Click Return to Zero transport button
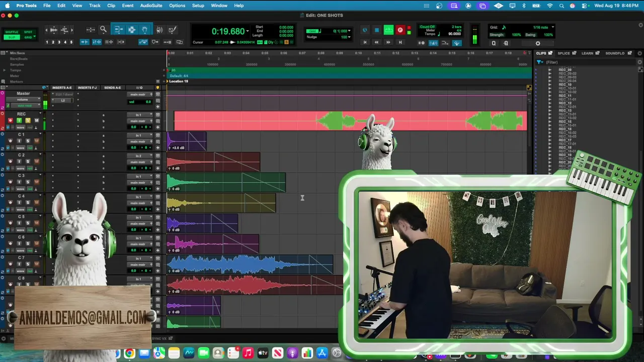 point(365,42)
